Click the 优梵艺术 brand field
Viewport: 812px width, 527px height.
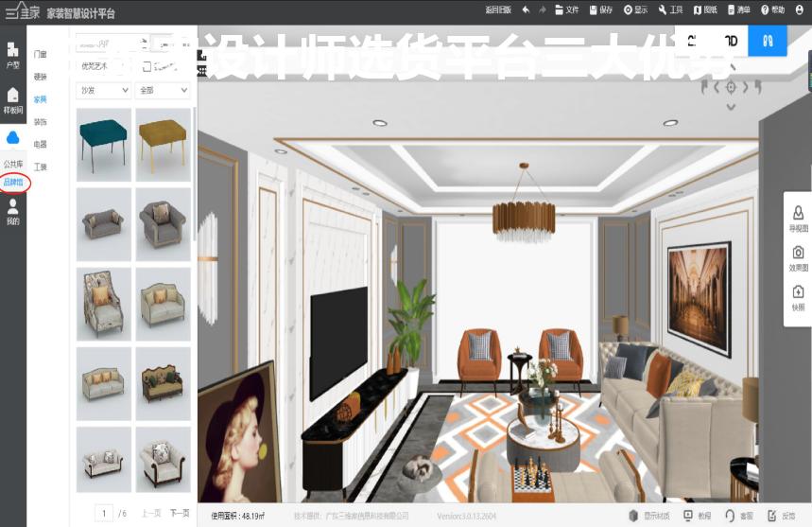click(x=104, y=66)
